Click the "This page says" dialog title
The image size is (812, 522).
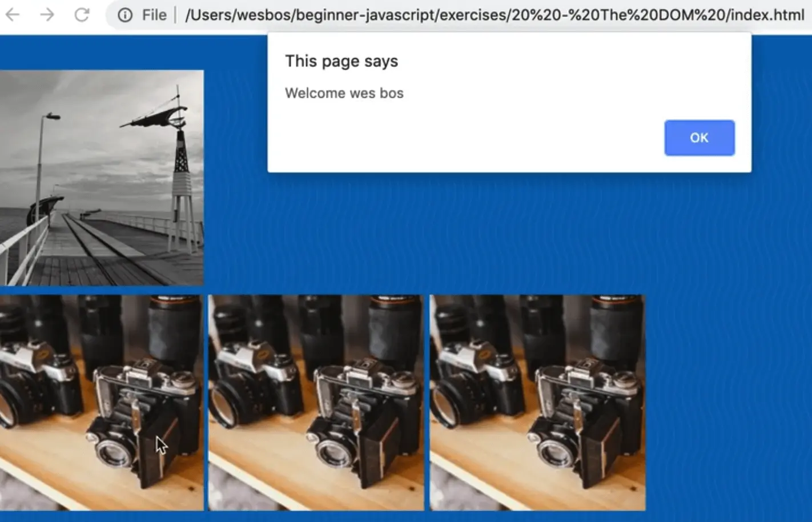tap(341, 61)
